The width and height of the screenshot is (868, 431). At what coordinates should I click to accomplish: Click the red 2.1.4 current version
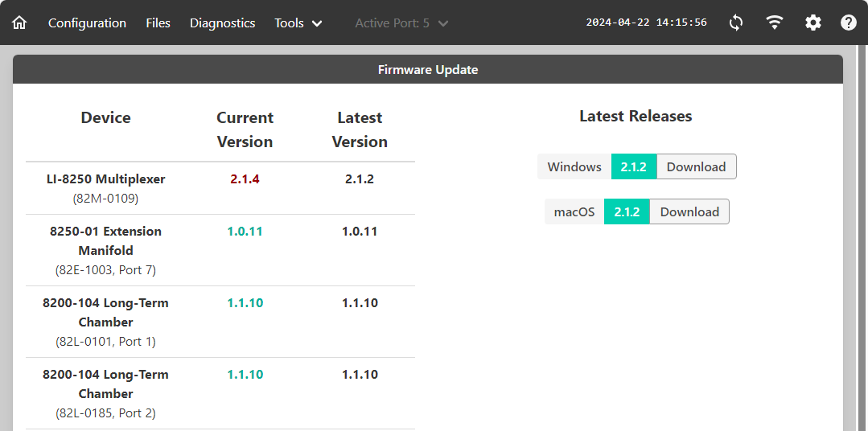[245, 179]
